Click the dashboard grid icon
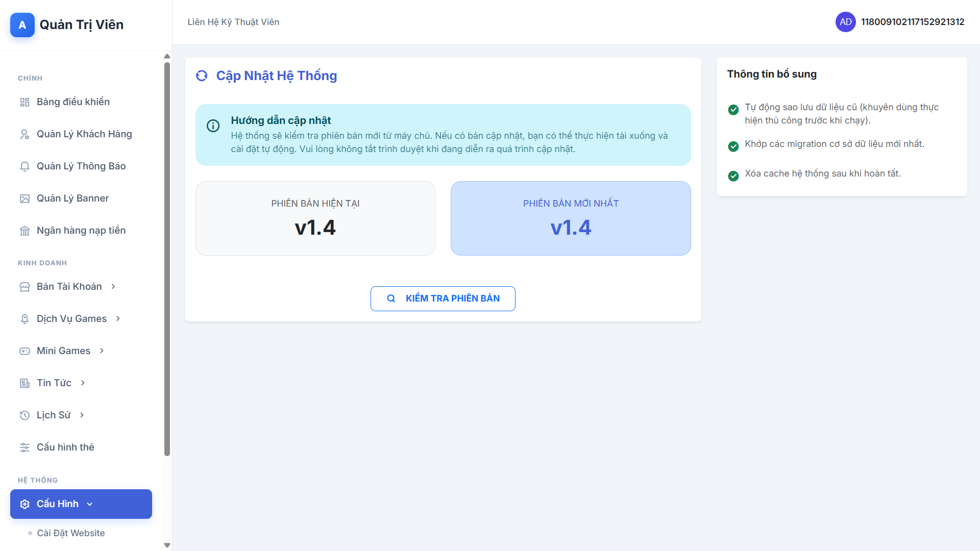The width and height of the screenshot is (980, 551). click(24, 102)
